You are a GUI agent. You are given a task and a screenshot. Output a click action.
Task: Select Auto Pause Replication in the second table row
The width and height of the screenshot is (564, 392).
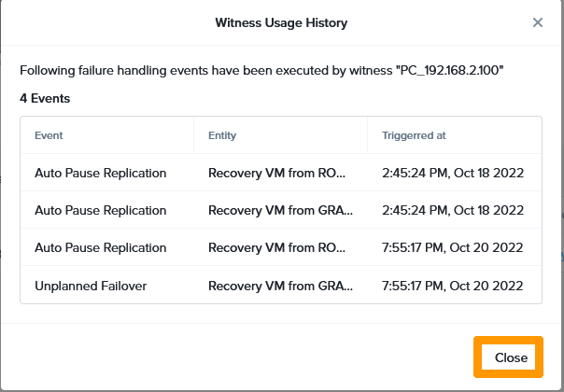point(100,210)
